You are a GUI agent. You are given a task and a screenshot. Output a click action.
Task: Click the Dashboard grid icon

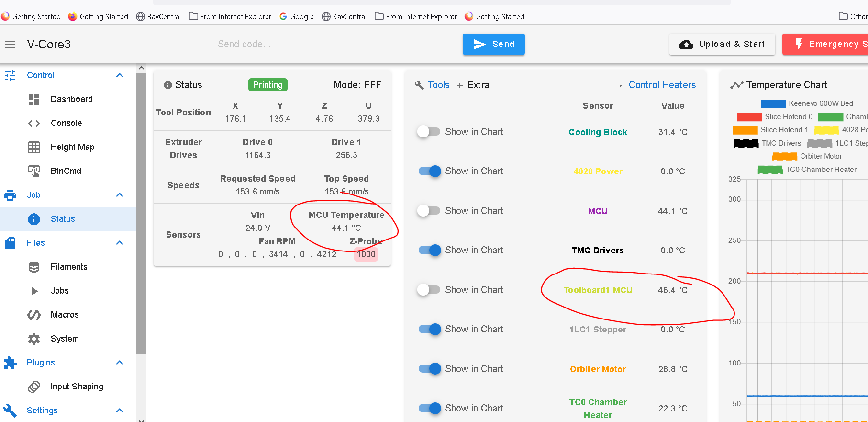tap(34, 99)
